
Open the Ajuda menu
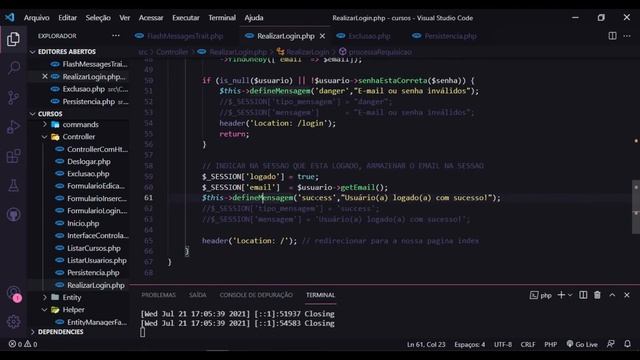tap(254, 18)
